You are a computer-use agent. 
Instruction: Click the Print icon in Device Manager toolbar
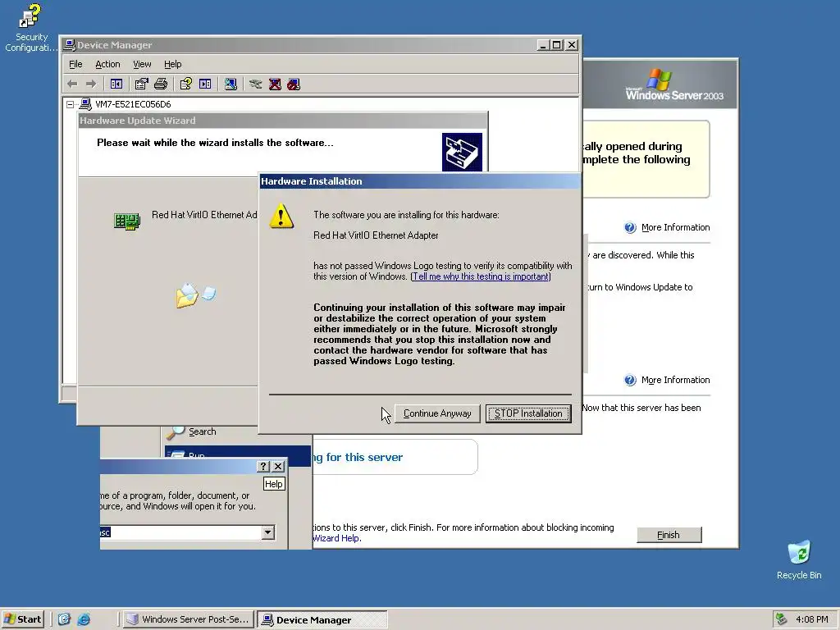pos(161,84)
